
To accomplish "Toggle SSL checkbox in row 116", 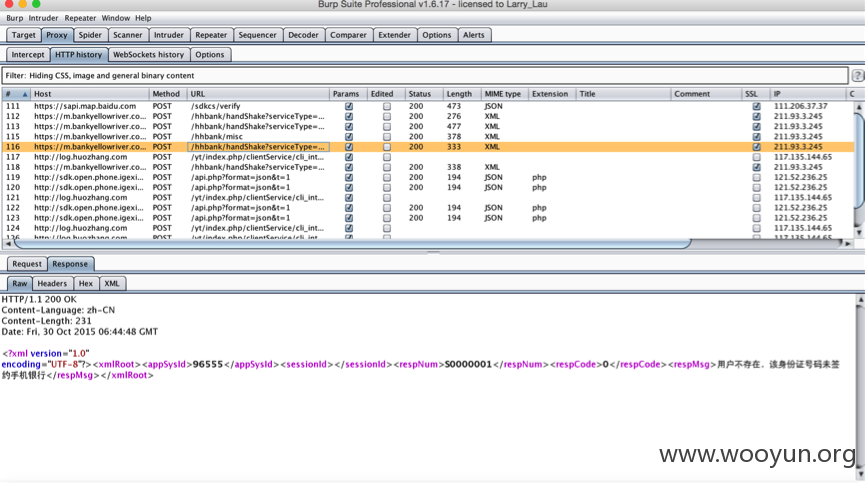I will coord(756,147).
